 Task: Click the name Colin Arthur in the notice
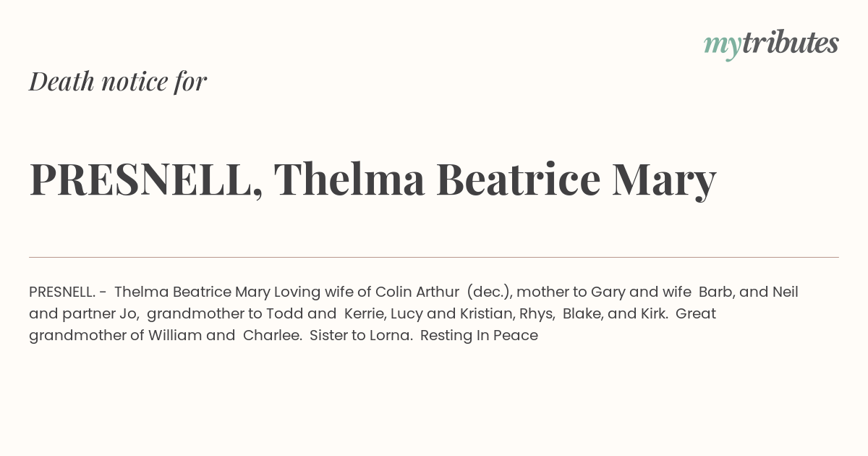click(x=417, y=292)
